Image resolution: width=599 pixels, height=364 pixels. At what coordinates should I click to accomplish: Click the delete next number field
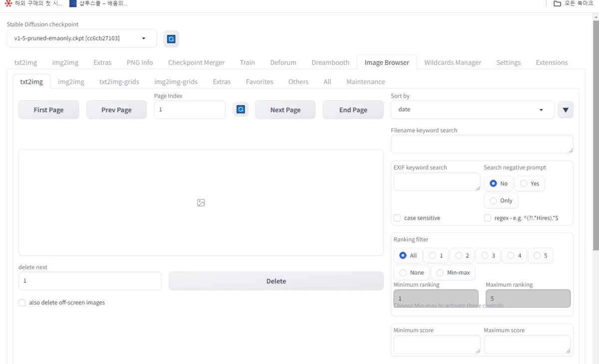click(90, 281)
